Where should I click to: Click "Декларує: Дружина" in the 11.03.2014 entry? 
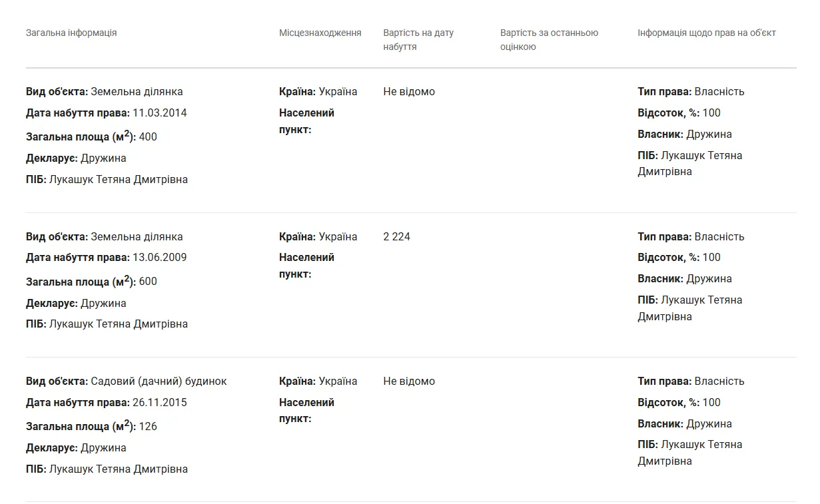[76, 158]
